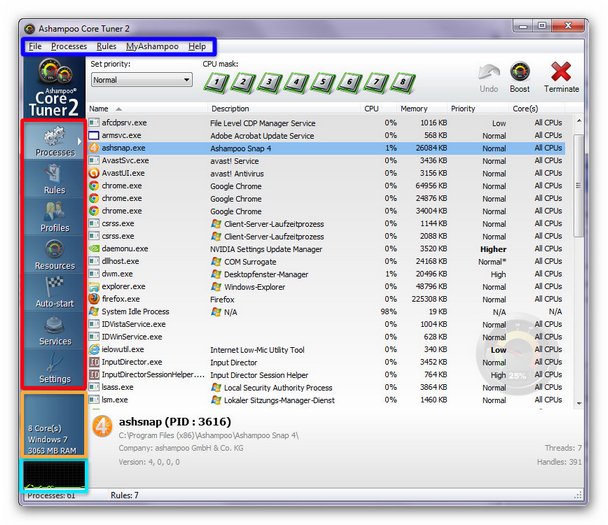
Task: Select the System Idle Process row
Action: coord(326,312)
